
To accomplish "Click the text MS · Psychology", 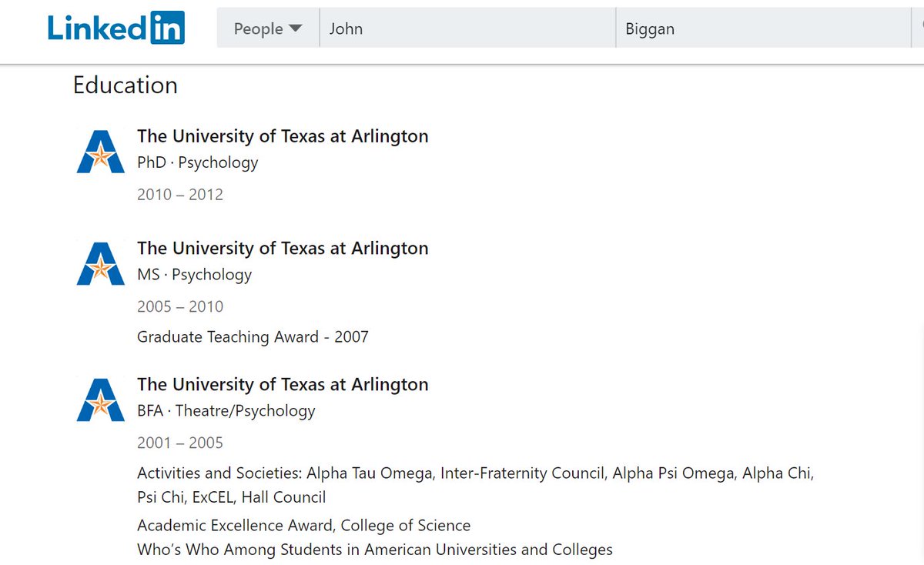I will [x=195, y=275].
